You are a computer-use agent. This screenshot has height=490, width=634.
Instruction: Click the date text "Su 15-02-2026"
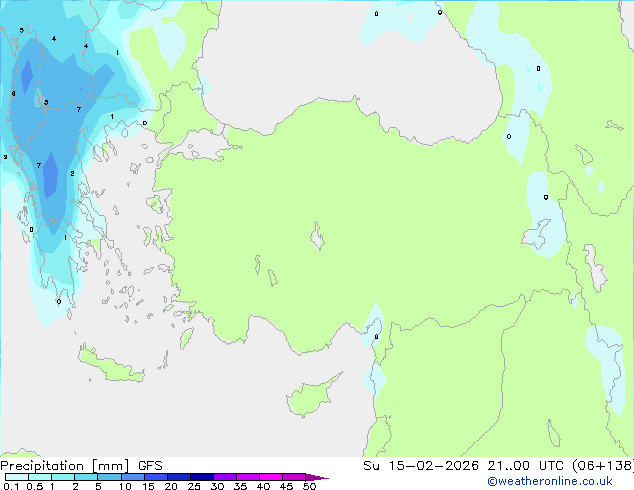coord(421,466)
